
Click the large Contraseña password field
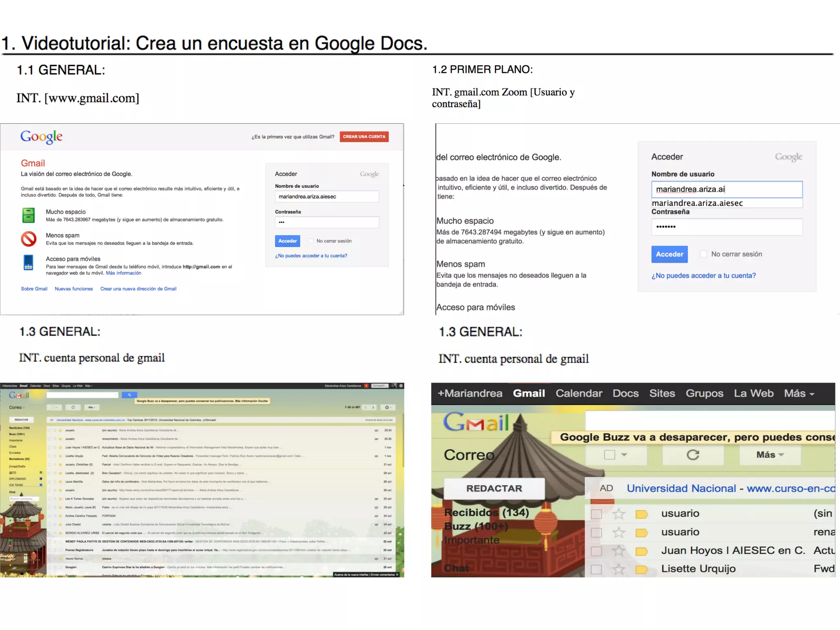click(726, 227)
